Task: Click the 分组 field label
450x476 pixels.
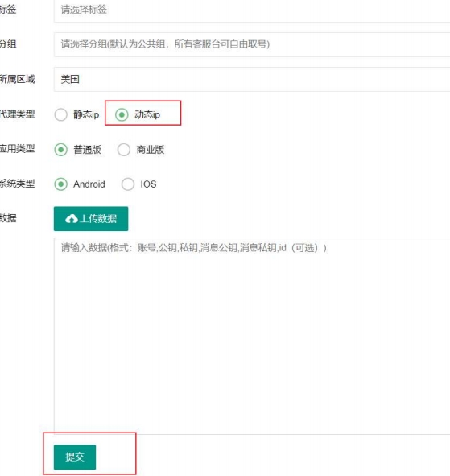Action: tap(8, 44)
